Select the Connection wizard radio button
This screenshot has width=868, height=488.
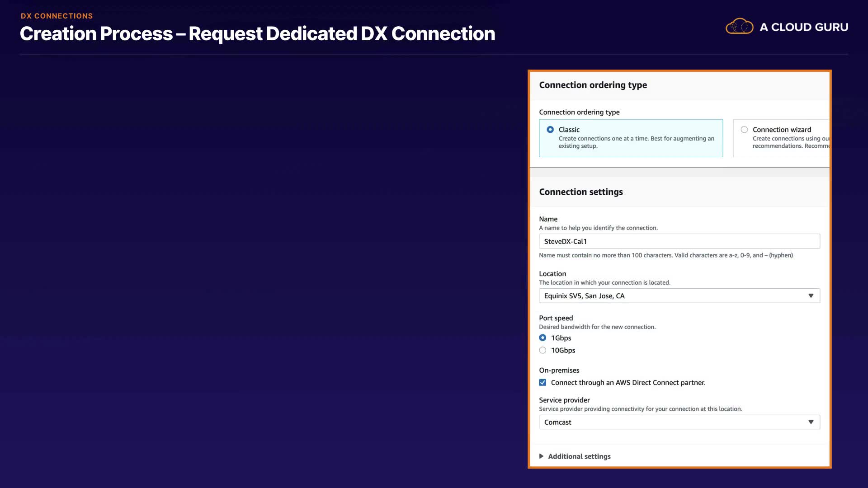click(x=744, y=130)
